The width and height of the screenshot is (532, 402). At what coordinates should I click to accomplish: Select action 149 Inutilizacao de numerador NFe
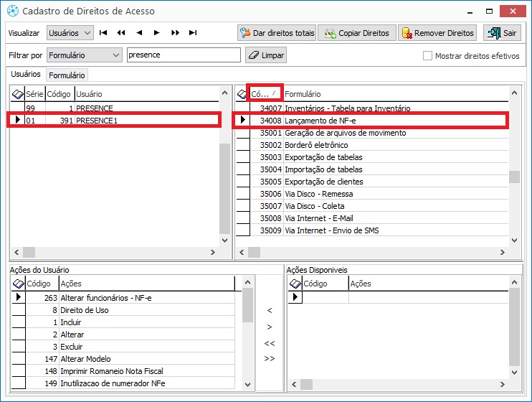click(123, 383)
